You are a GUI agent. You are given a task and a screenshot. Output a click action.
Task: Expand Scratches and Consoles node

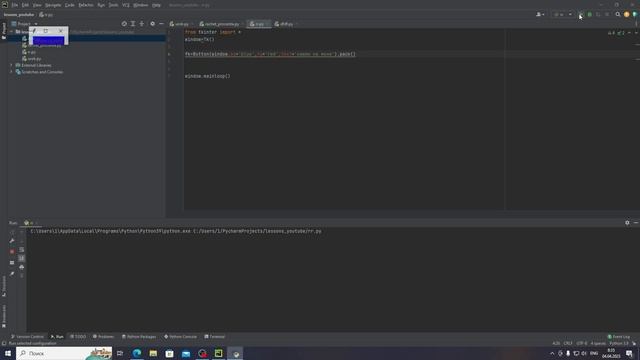(x=11, y=72)
